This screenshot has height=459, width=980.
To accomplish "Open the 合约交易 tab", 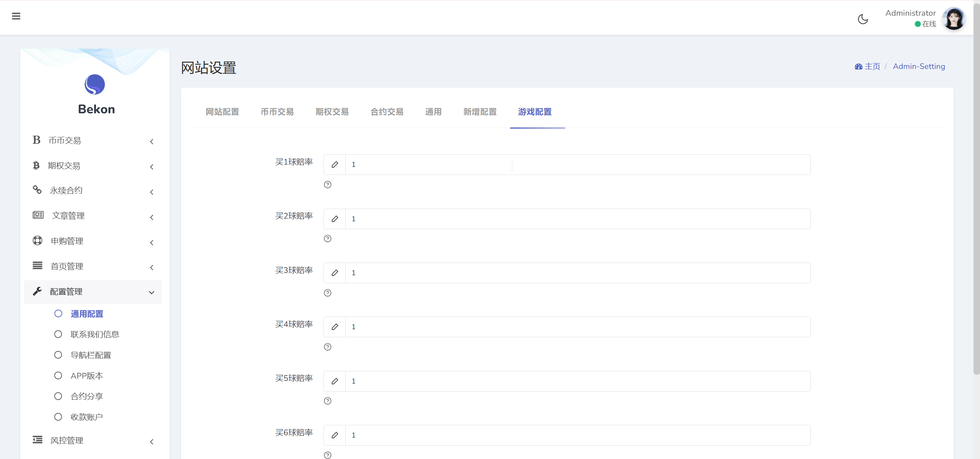I will point(387,112).
